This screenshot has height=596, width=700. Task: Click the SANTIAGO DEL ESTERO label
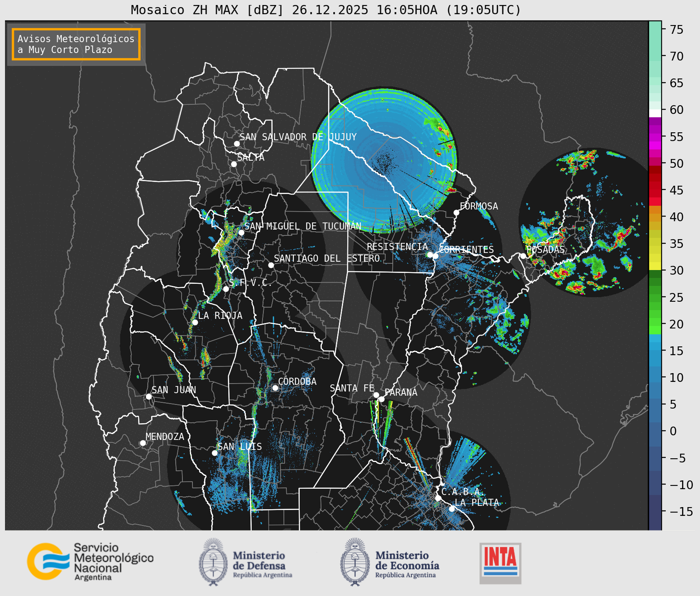(327, 258)
